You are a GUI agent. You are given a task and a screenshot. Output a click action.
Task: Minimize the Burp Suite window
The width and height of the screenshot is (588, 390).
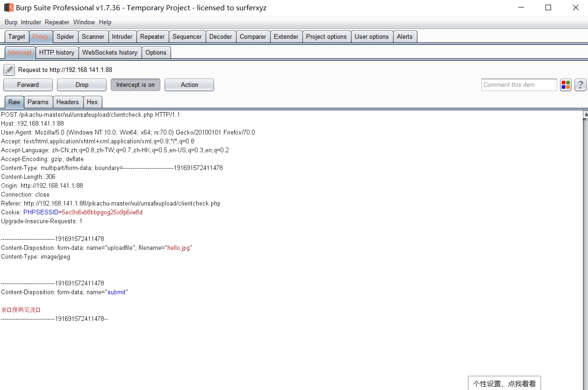coord(521,7)
